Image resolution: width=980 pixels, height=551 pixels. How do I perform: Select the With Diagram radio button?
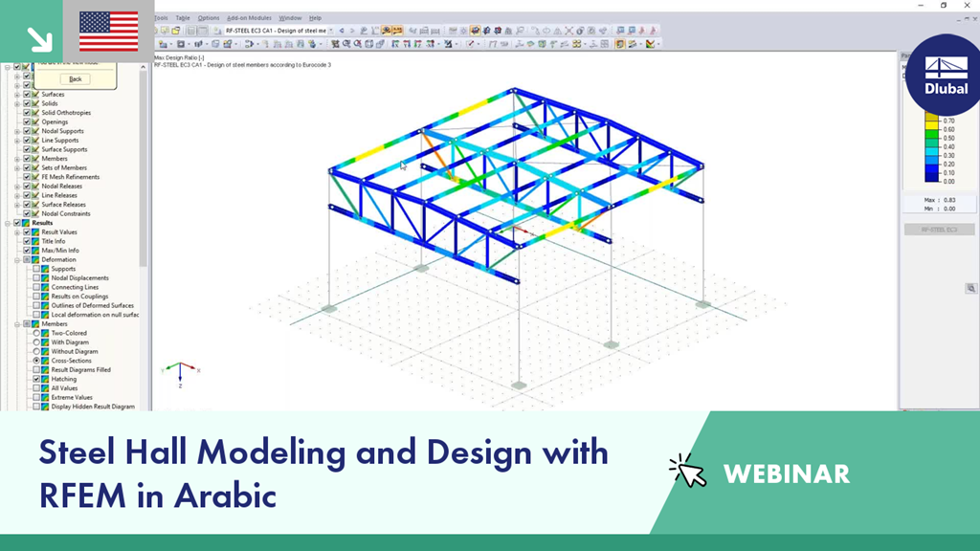36,342
